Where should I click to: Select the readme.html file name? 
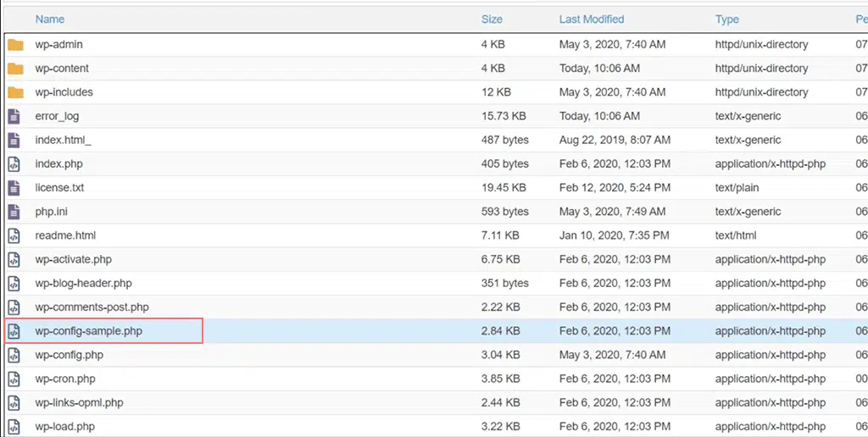[x=65, y=235]
